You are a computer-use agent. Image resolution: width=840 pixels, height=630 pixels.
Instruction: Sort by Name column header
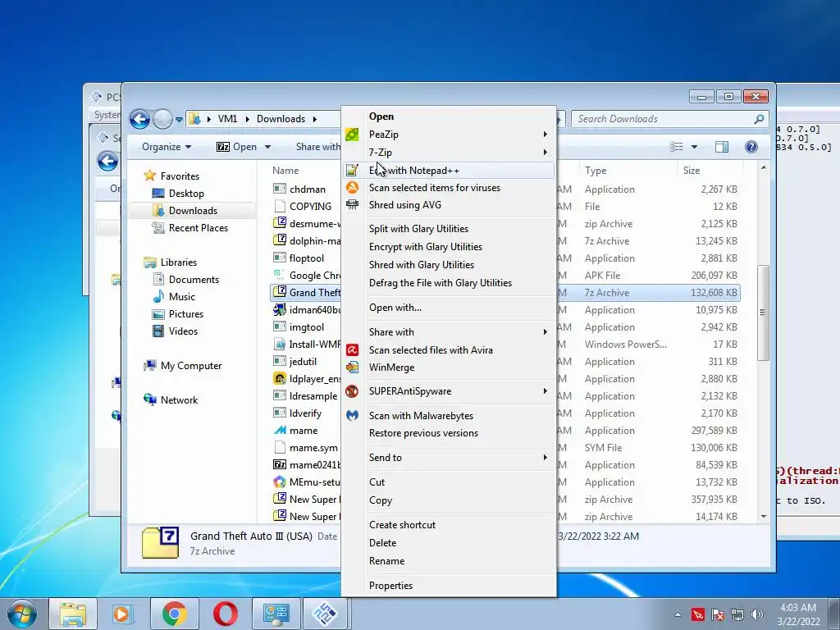pyautogui.click(x=285, y=171)
